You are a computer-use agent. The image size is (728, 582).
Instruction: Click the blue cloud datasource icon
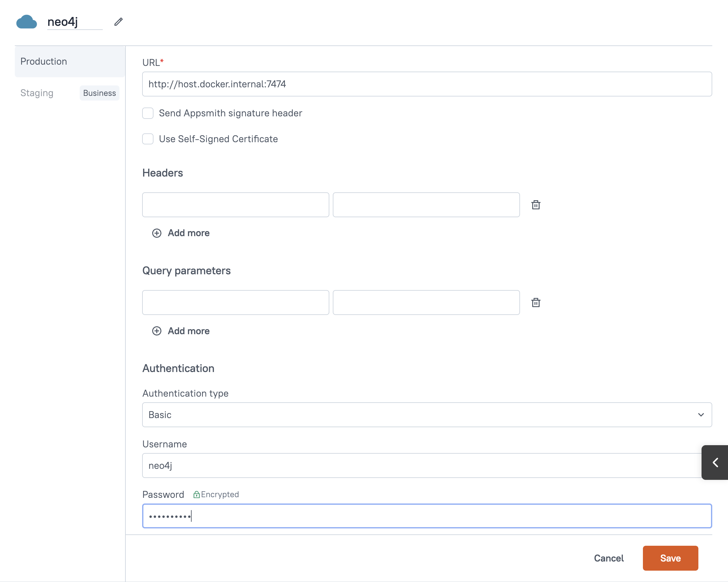coord(26,22)
